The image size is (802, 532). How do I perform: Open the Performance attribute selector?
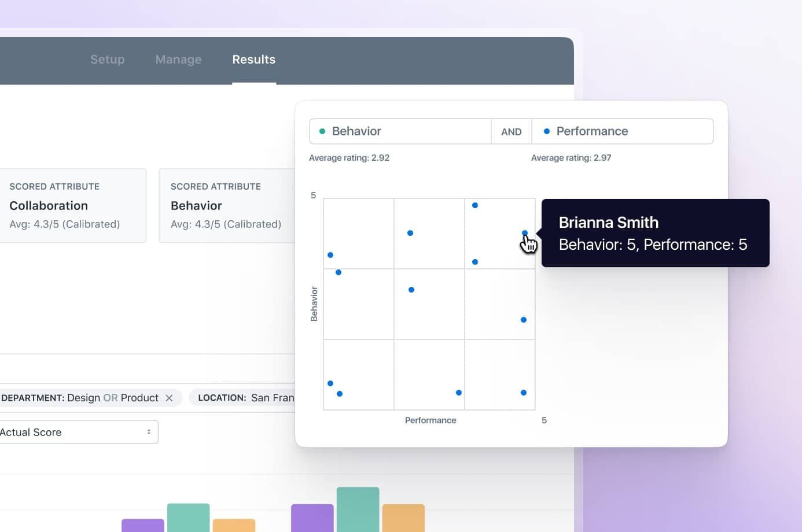[x=622, y=131]
